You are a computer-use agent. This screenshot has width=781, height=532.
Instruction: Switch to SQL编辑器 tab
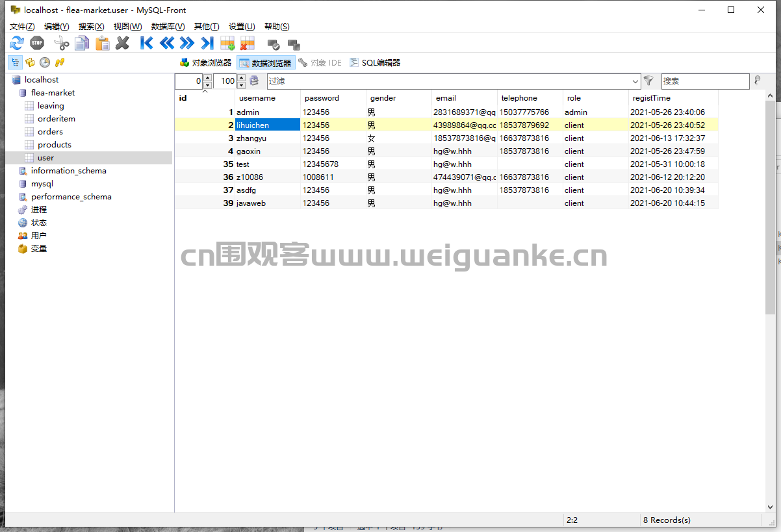[375, 63]
